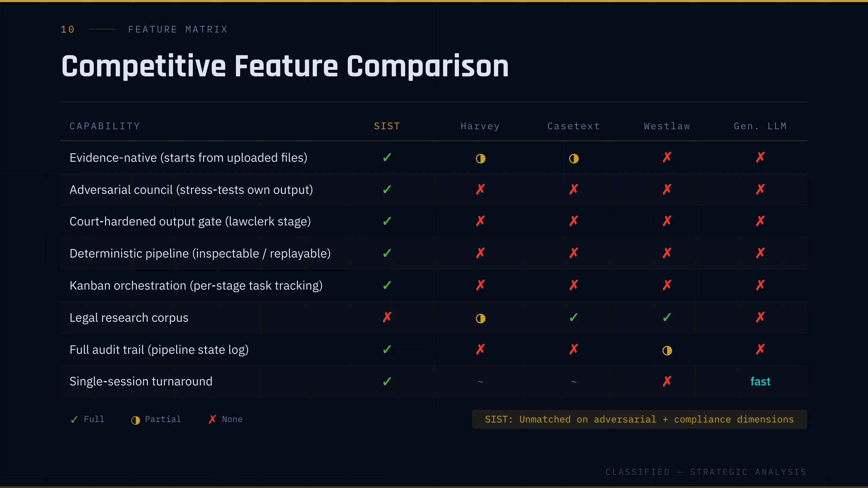
Task: Click Casetext checkmark in Legal research corpus row
Action: 574,317
